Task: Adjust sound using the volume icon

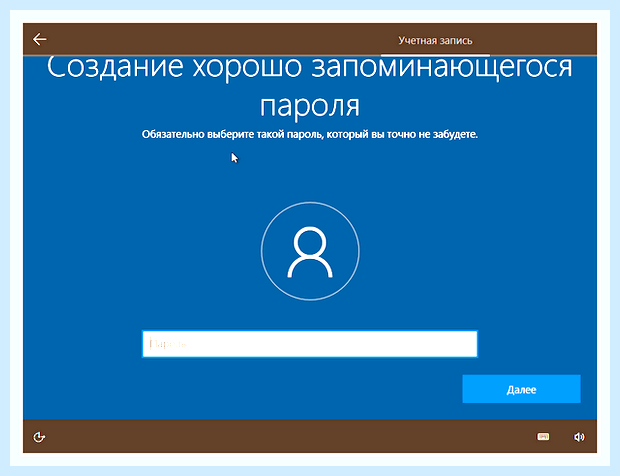Action: pos(579,437)
